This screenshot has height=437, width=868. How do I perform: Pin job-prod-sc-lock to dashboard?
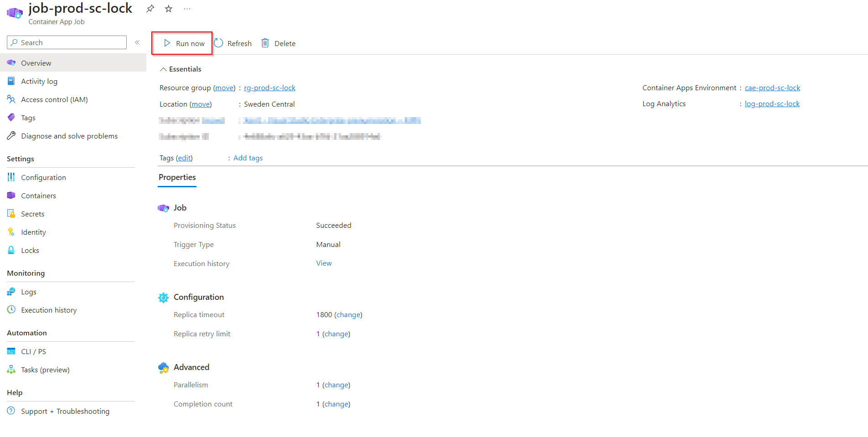(x=150, y=9)
